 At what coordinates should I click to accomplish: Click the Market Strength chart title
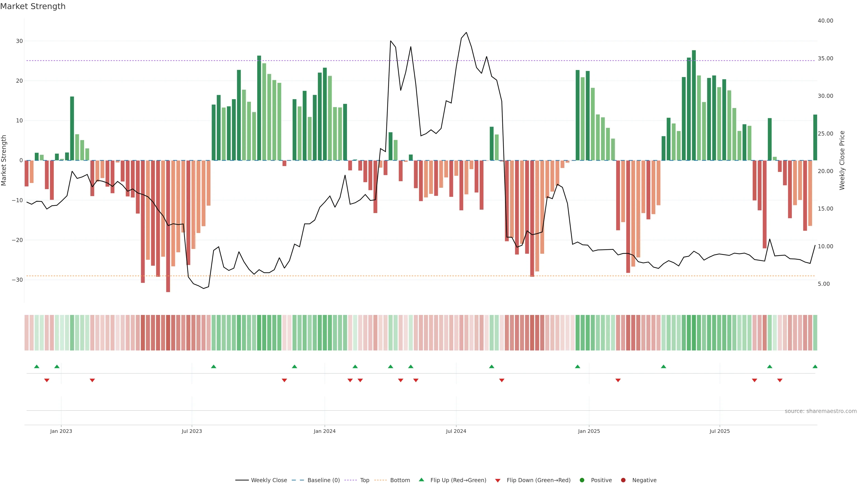tap(33, 6)
